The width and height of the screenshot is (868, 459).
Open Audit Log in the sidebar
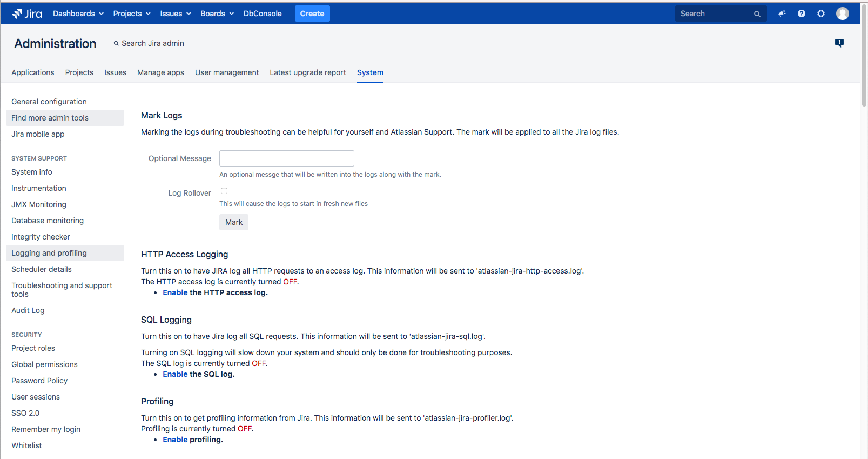coord(28,310)
